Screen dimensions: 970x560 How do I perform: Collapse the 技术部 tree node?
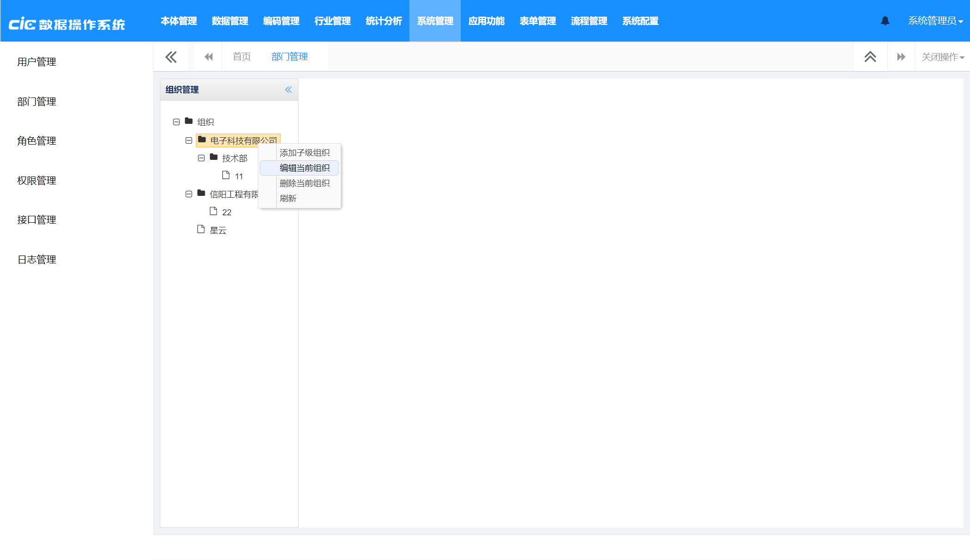[x=201, y=158]
